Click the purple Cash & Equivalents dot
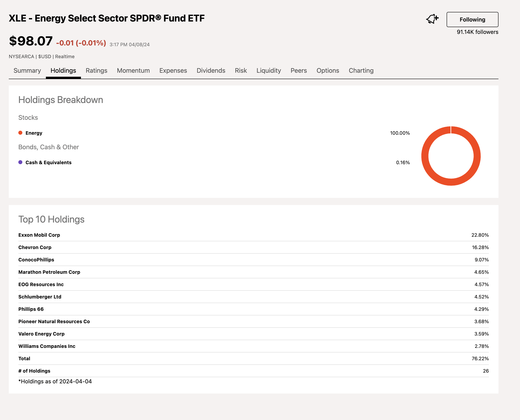The width and height of the screenshot is (520, 420). pyautogui.click(x=20, y=162)
